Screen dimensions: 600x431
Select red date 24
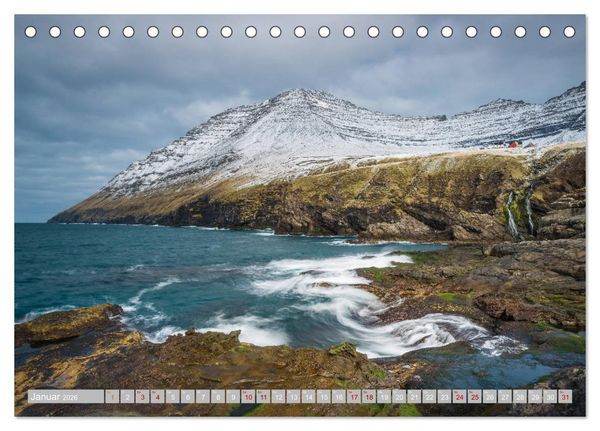(x=460, y=397)
